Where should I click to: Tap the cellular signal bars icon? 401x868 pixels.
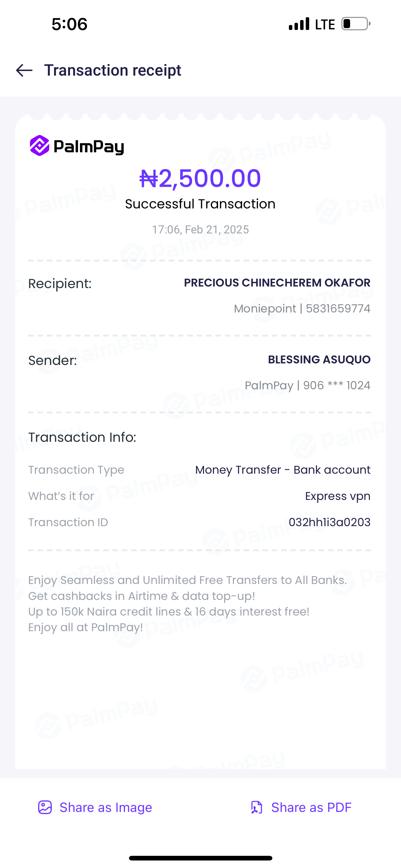[x=299, y=24]
